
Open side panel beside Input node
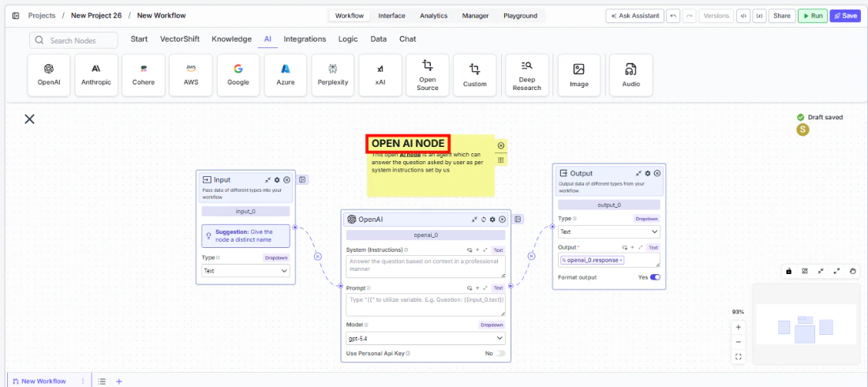click(303, 179)
